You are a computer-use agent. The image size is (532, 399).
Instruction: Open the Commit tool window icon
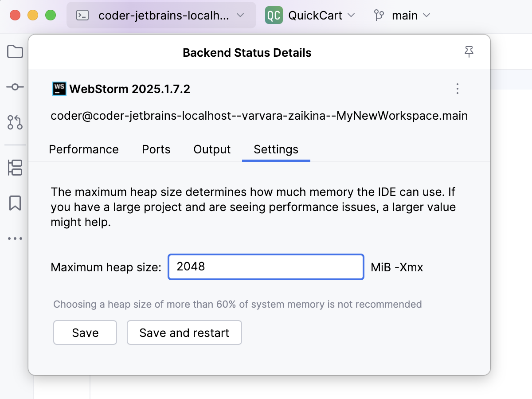pyautogui.click(x=15, y=87)
